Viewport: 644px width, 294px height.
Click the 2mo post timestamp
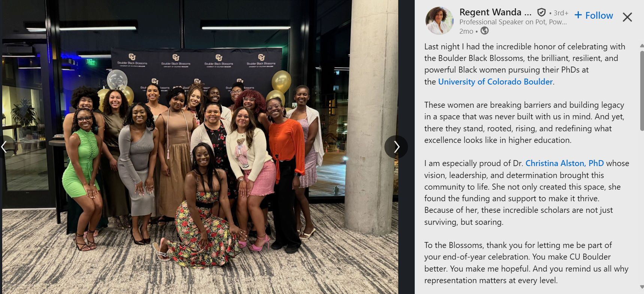(466, 31)
